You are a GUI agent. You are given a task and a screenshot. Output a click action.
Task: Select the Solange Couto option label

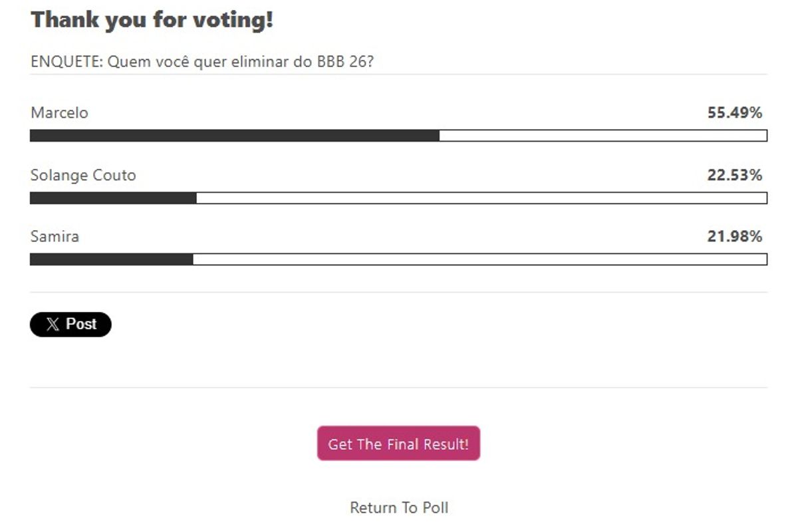coord(83,176)
